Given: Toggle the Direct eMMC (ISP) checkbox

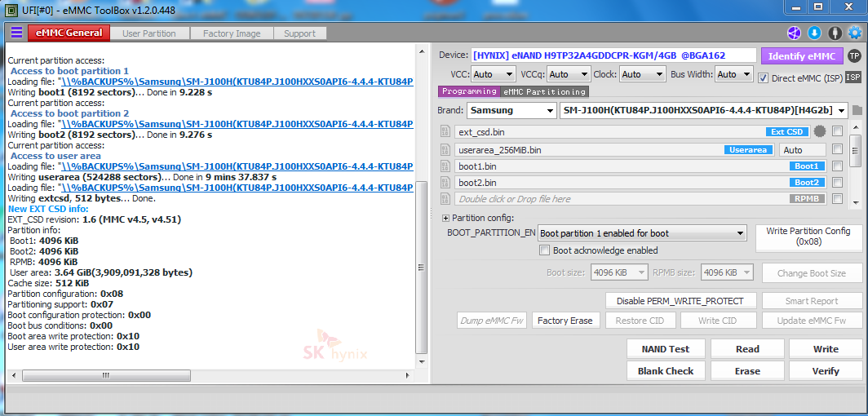Looking at the screenshot, I should pyautogui.click(x=763, y=78).
